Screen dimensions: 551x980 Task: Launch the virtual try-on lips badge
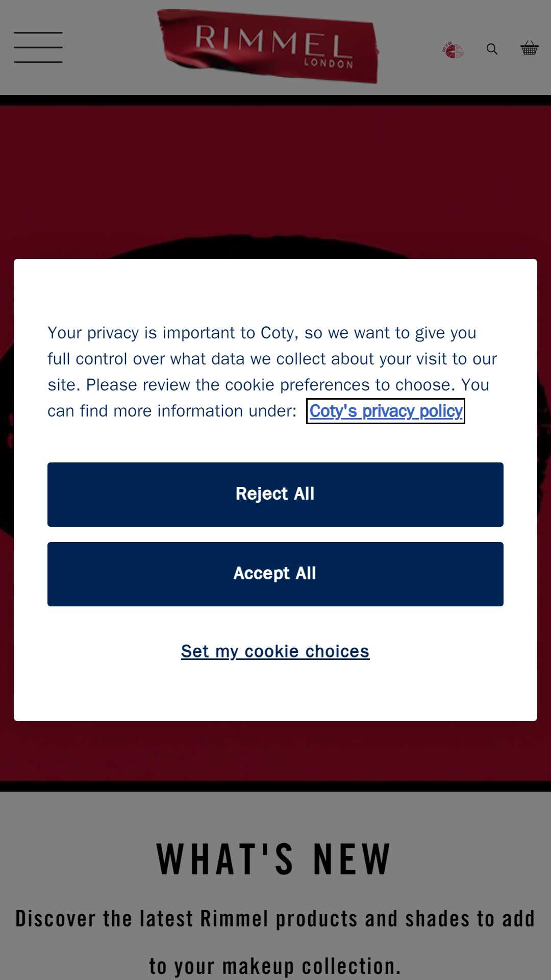453,50
